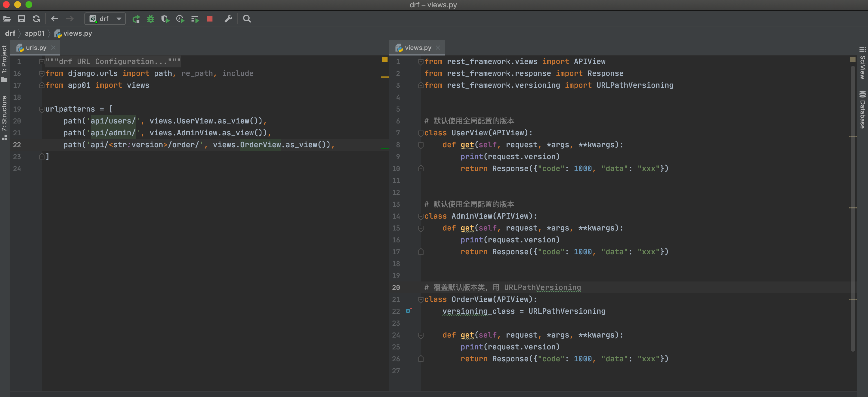Open the drf run configuration dropdown
Screen dimensions: 868x397
[119, 19]
